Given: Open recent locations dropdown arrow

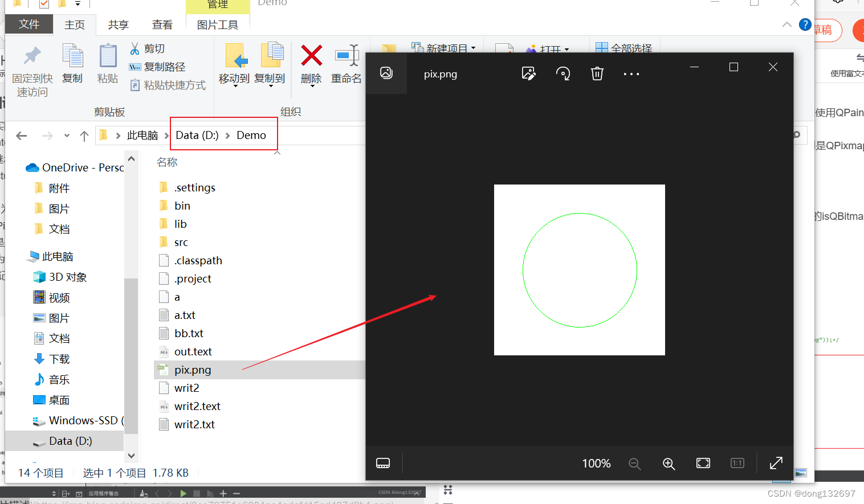Looking at the screenshot, I should [x=67, y=136].
